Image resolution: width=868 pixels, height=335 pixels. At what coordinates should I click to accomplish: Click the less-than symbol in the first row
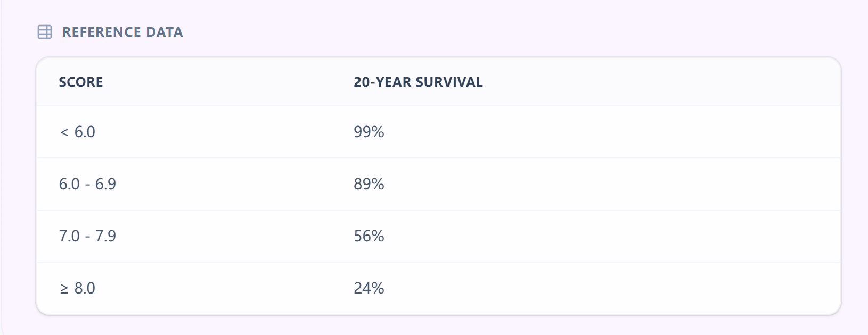(64, 132)
